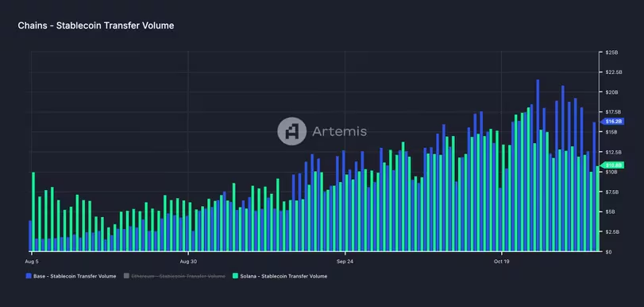Click the Aug 30 x-axis date label
The height and width of the screenshot is (307, 644).
click(x=188, y=262)
